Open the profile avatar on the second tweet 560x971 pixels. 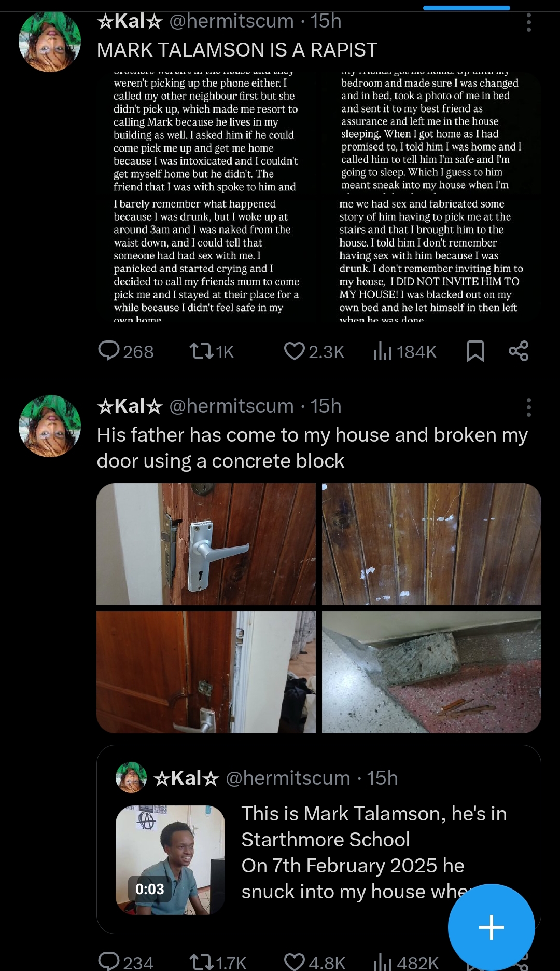(50, 426)
